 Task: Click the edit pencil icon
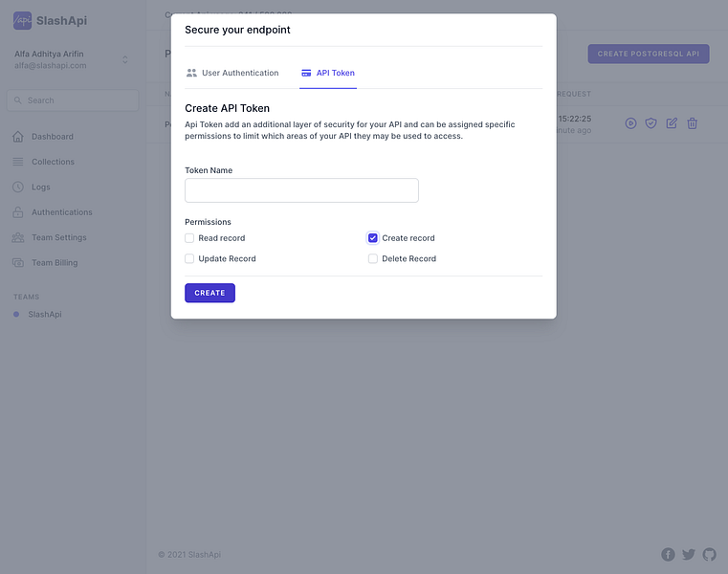point(672,123)
